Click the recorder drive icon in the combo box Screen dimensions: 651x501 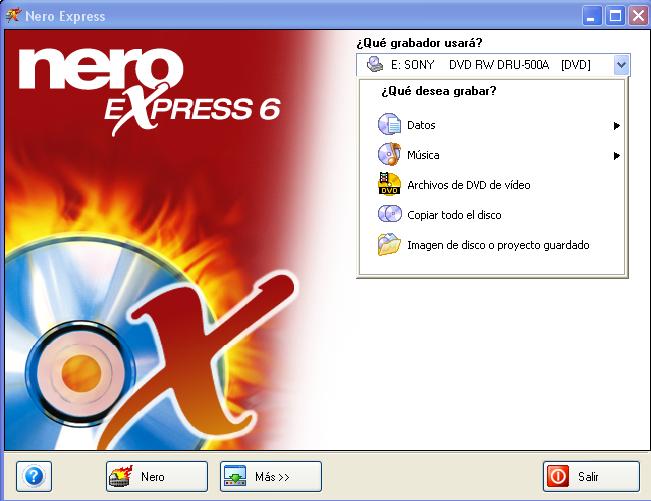[374, 64]
